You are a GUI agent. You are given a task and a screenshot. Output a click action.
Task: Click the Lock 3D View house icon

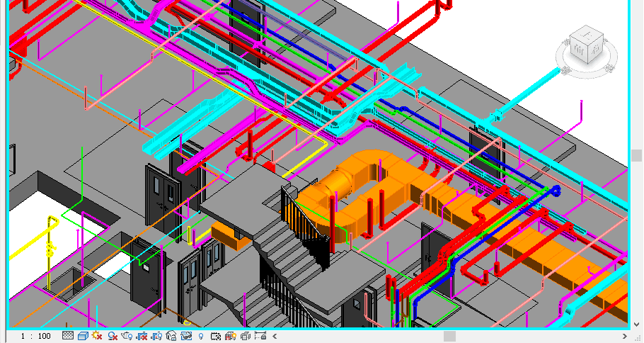point(171,336)
